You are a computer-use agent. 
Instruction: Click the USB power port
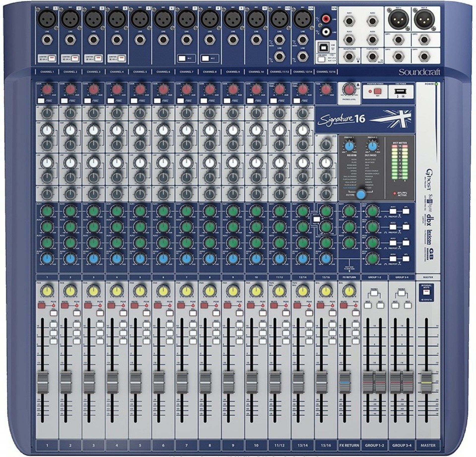click(401, 92)
